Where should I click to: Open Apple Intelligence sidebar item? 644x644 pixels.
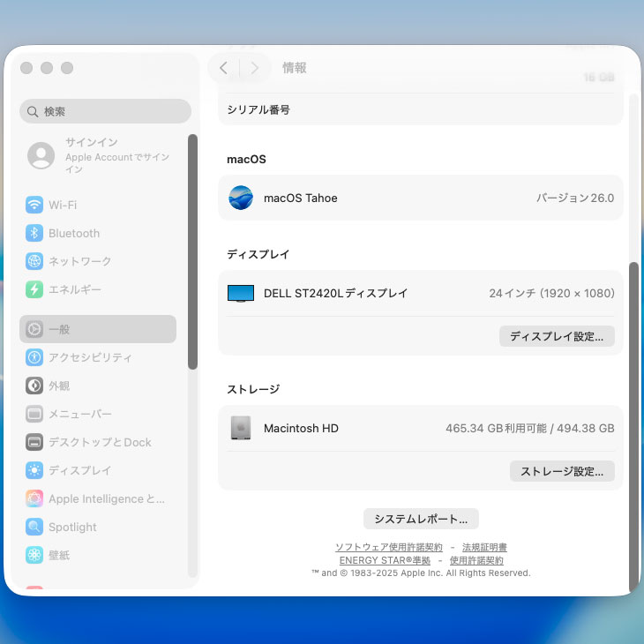(106, 498)
